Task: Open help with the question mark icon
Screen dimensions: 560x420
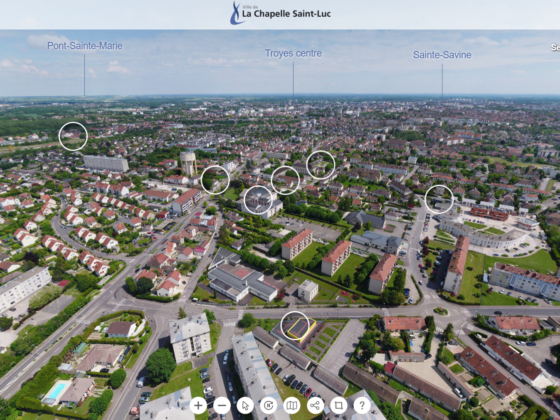Action: pos(362,405)
